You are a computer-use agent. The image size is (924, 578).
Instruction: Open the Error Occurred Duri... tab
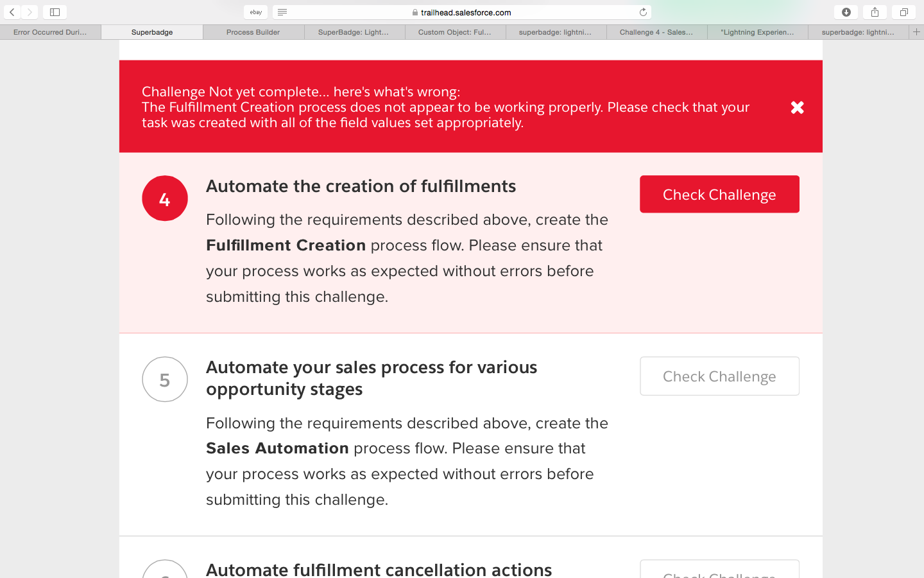50,32
